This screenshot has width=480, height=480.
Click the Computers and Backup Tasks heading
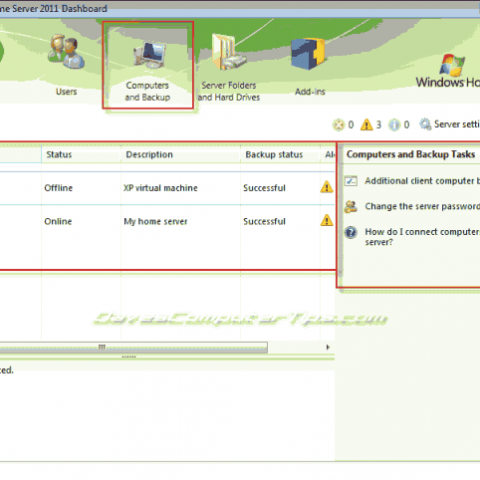tap(411, 154)
